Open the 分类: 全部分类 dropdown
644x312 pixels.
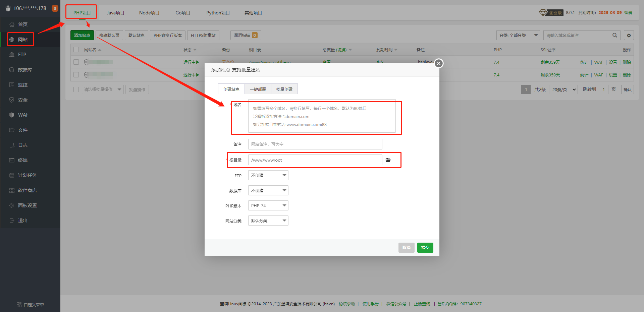(x=518, y=35)
